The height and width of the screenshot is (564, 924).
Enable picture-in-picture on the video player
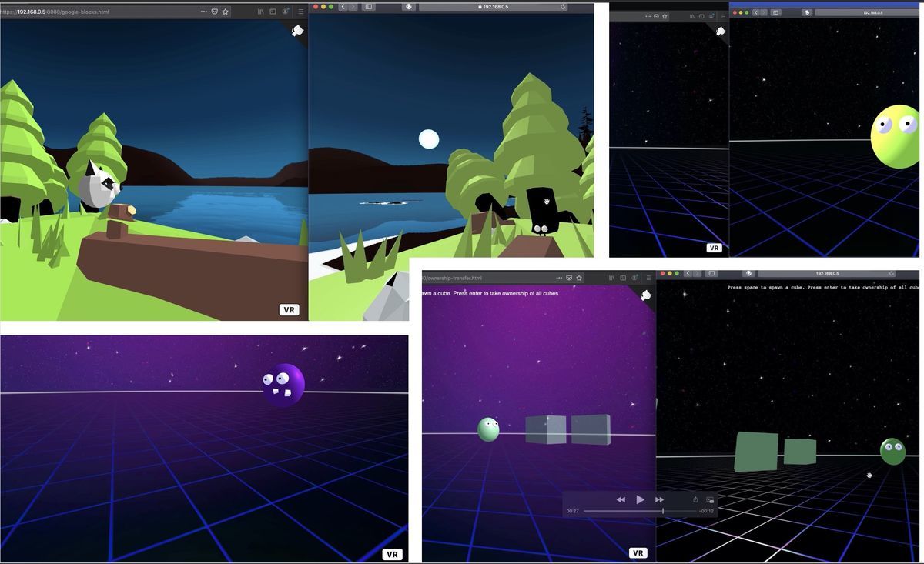(709, 499)
